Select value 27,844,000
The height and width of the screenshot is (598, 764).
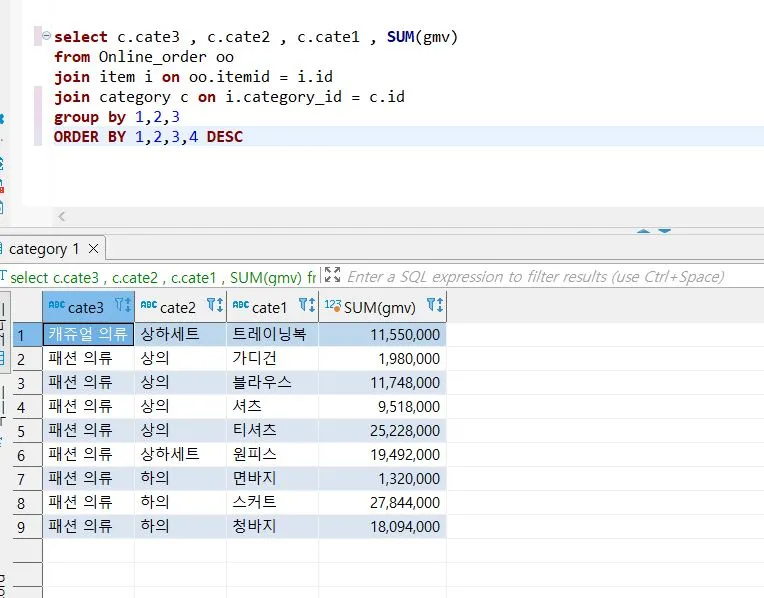pos(382,502)
